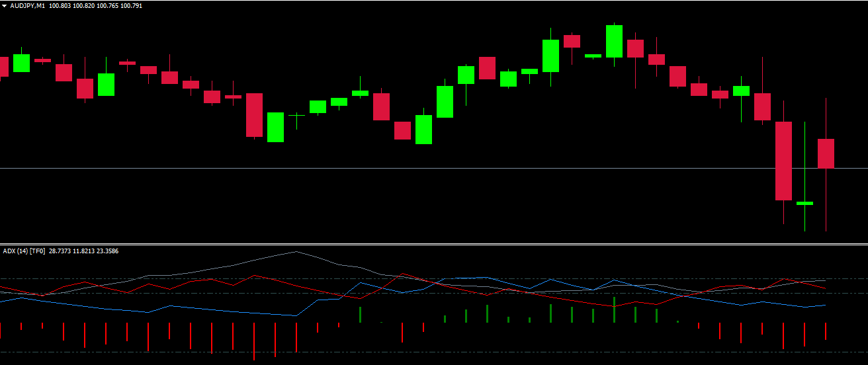Click the bottom dashed level line in ADX window
The height and width of the screenshot is (365, 868).
coord(463,352)
